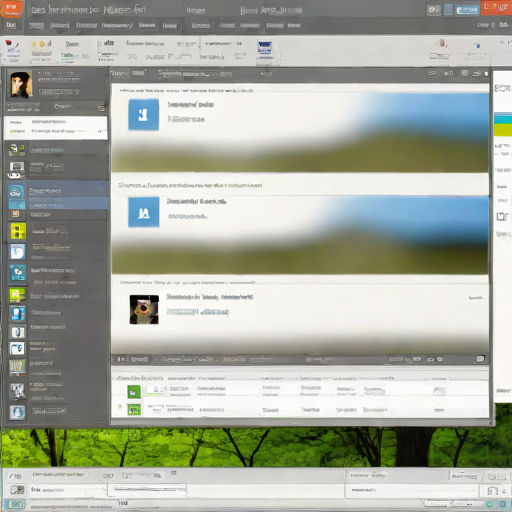Open the teal camera-like sidebar icon
Viewport: 512px width, 512px height.
tap(18, 273)
